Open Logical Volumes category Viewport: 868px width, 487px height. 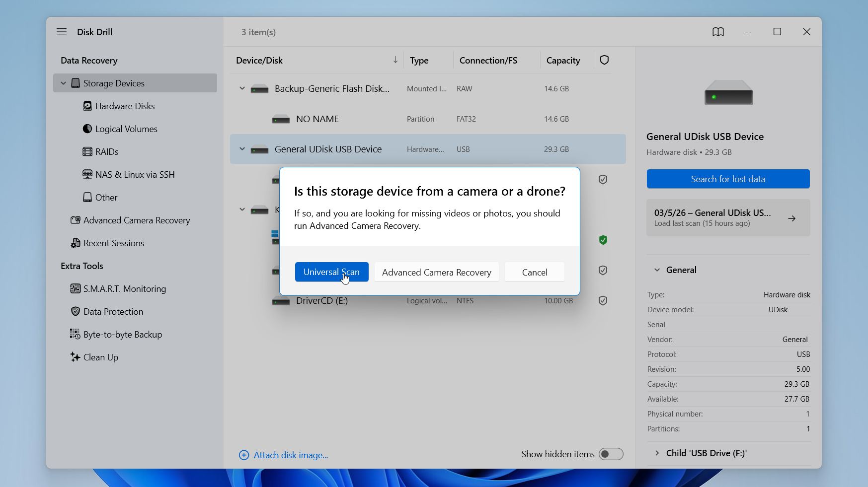pyautogui.click(x=126, y=129)
